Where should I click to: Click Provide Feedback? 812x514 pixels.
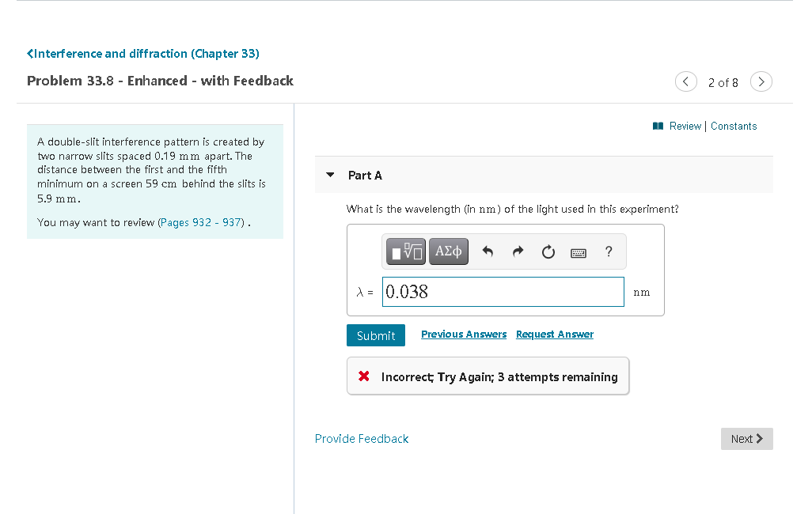pyautogui.click(x=362, y=439)
